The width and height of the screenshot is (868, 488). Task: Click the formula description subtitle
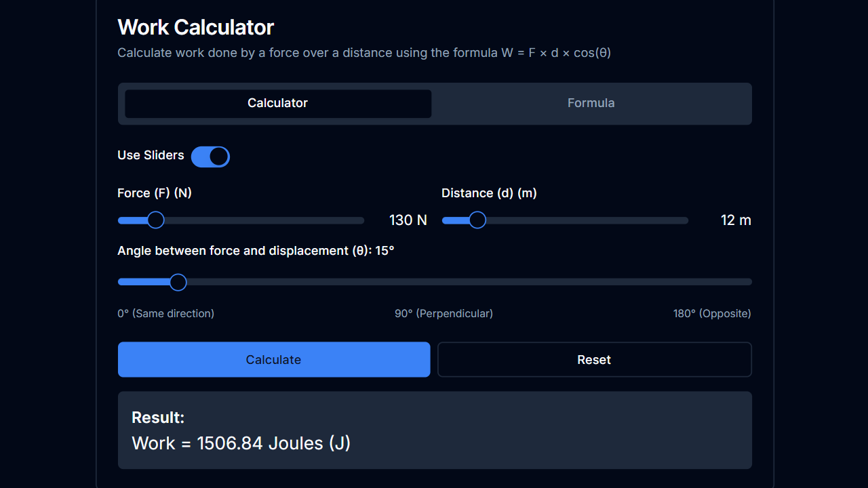[x=364, y=52]
